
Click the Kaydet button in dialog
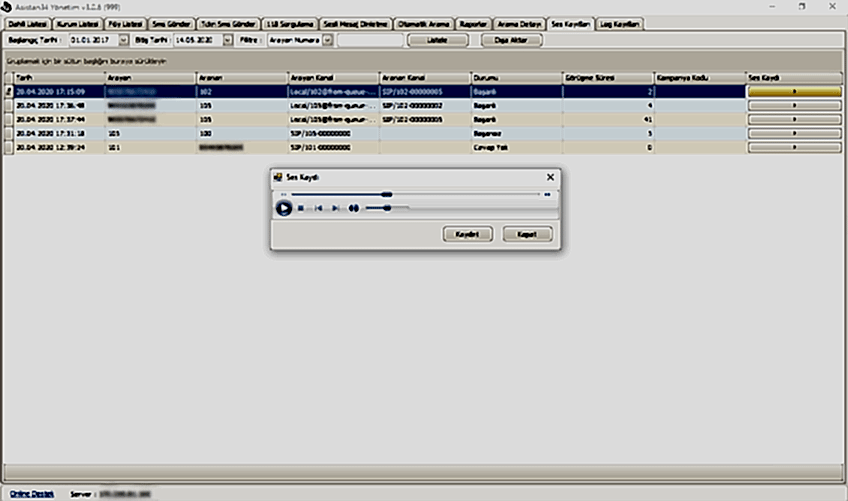click(x=467, y=234)
